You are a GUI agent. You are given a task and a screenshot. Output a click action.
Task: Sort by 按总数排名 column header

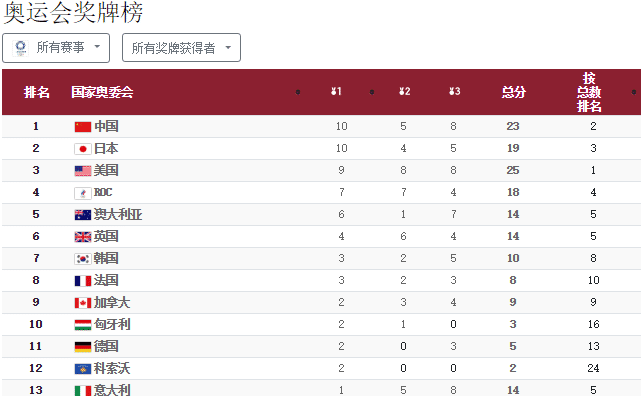[x=589, y=92]
